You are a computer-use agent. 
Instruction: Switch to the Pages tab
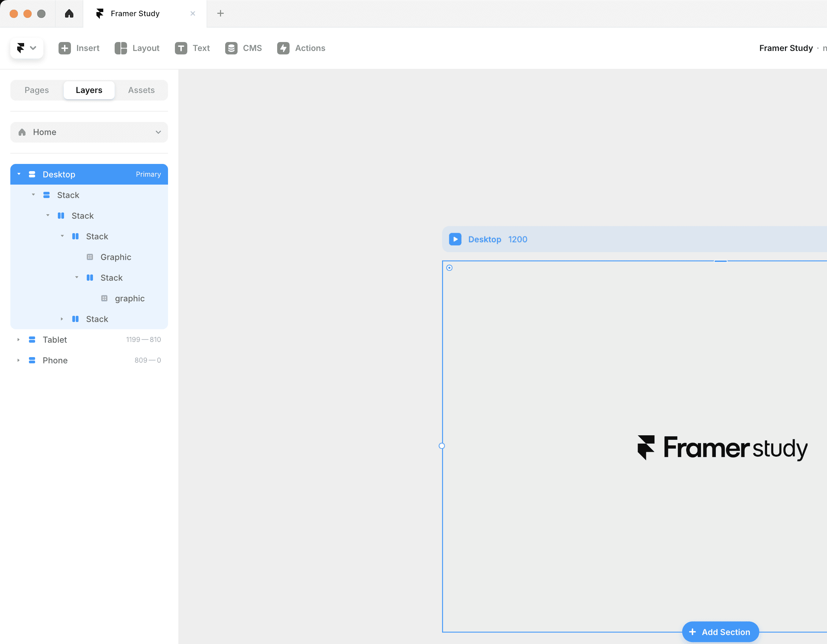(x=37, y=90)
